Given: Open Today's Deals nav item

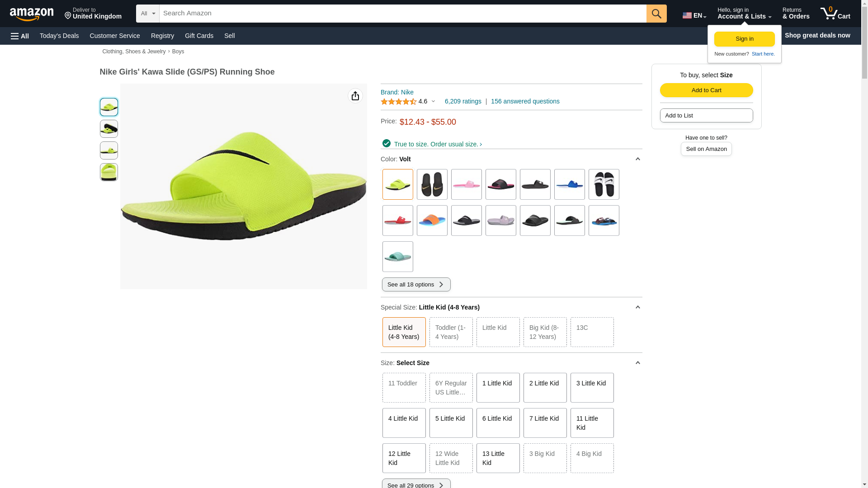Looking at the screenshot, I should point(59,36).
